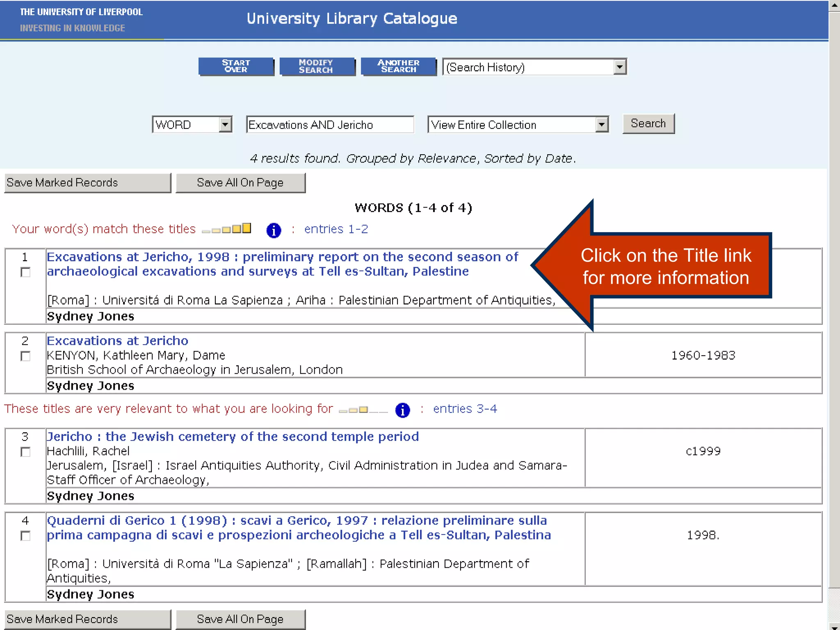Image resolution: width=840 pixels, height=630 pixels.
Task: Click the lower relevance bar for entries 3-4
Action: click(363, 409)
